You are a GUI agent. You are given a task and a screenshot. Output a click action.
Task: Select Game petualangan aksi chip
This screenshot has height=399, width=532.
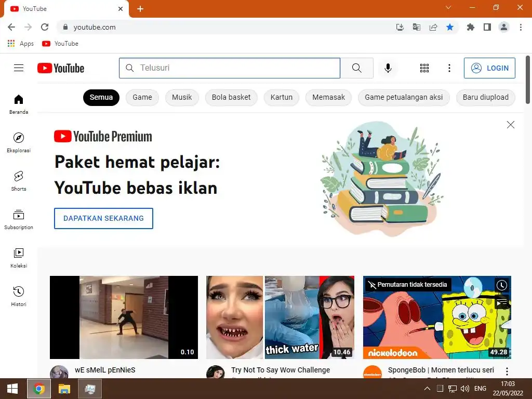[404, 97]
